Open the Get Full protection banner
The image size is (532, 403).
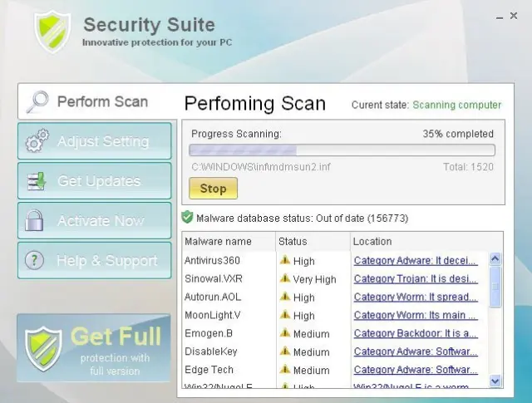point(94,348)
